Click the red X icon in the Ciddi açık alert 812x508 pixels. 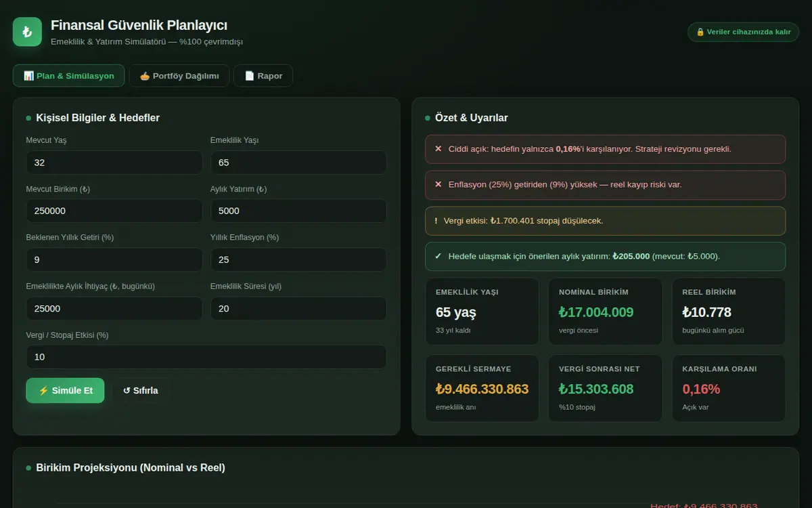coord(438,149)
